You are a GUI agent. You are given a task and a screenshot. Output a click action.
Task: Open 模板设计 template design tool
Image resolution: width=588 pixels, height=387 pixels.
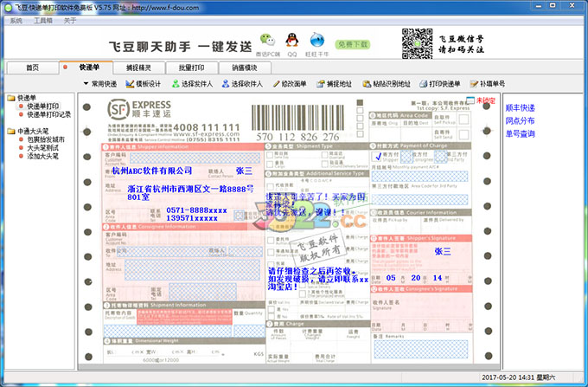(144, 84)
